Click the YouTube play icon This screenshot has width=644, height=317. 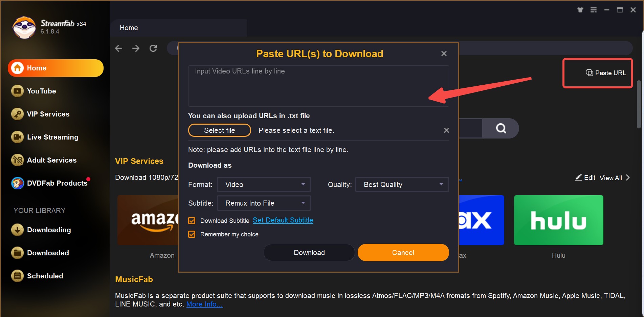[17, 91]
